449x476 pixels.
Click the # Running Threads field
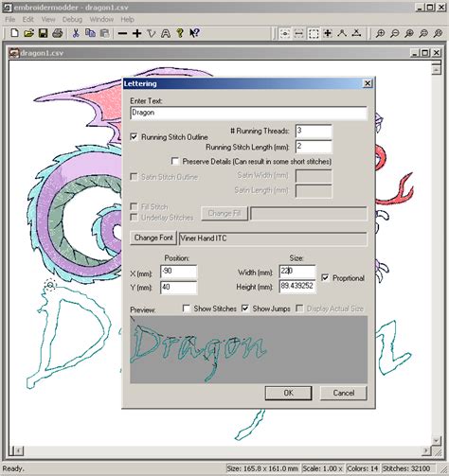pos(314,132)
